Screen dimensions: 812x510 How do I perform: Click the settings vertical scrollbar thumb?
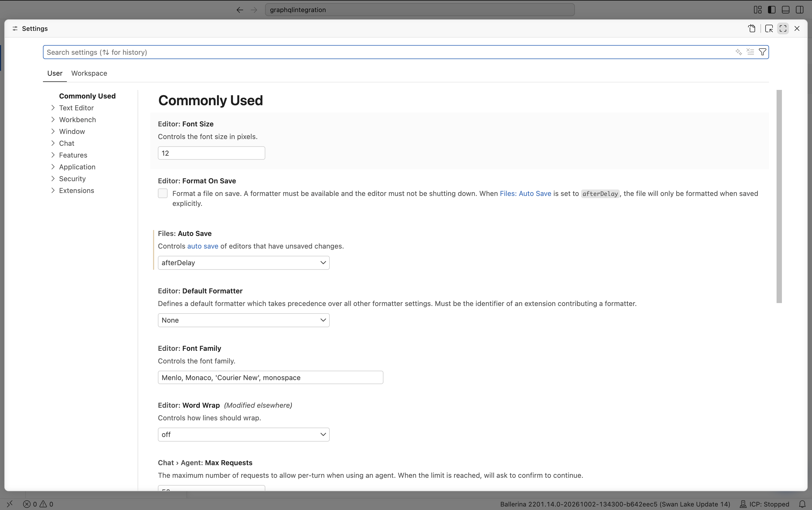pyautogui.click(x=779, y=196)
